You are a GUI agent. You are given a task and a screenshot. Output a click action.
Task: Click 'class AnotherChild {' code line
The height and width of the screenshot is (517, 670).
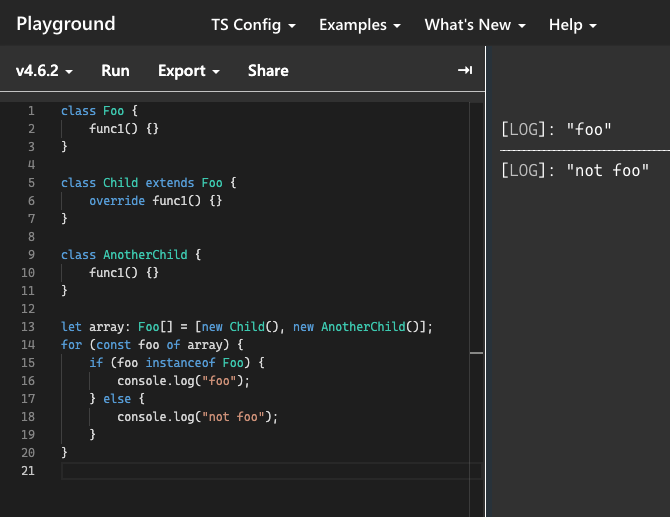[131, 255]
